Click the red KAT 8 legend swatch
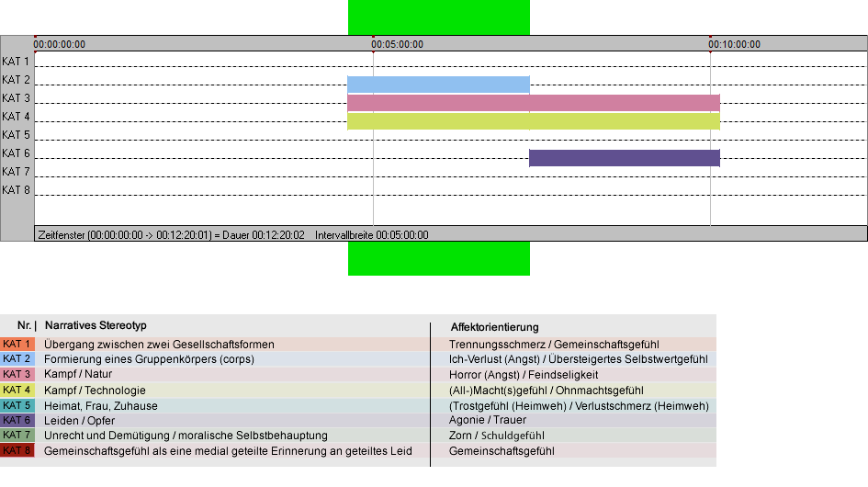This screenshot has width=868, height=487. coord(17,450)
